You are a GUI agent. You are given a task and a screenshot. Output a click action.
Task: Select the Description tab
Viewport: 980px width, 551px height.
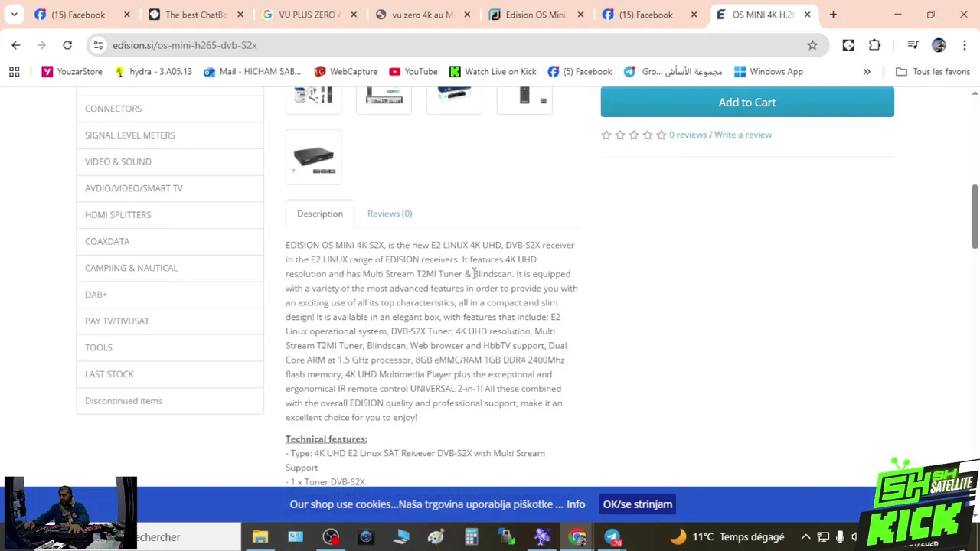click(x=320, y=214)
